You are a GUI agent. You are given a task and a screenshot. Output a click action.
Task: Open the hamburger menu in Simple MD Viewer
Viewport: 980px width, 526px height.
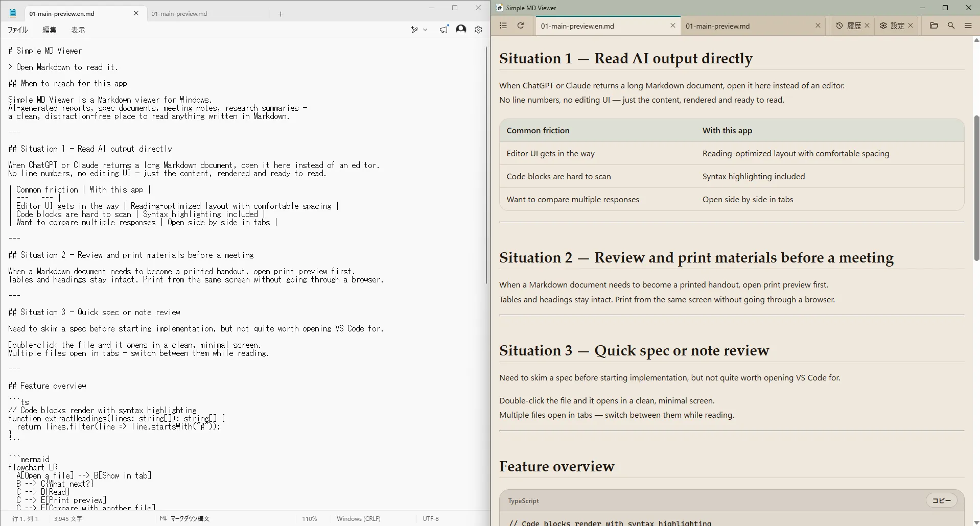[x=968, y=26]
